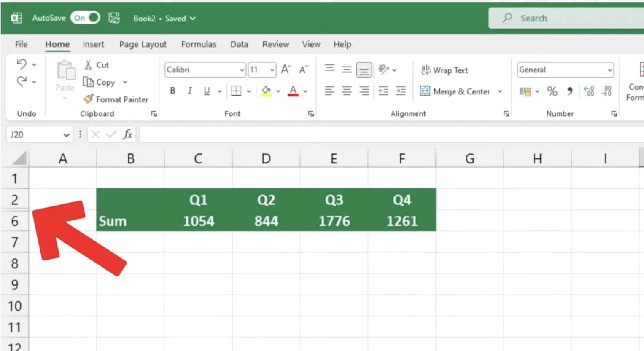Click the Comma Style icon
The image size is (644, 351).
(569, 91)
